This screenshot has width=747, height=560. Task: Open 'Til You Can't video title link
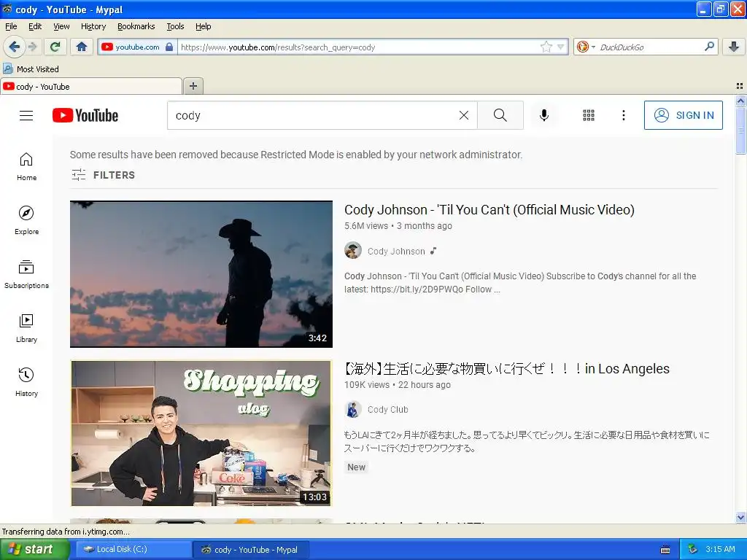(489, 209)
